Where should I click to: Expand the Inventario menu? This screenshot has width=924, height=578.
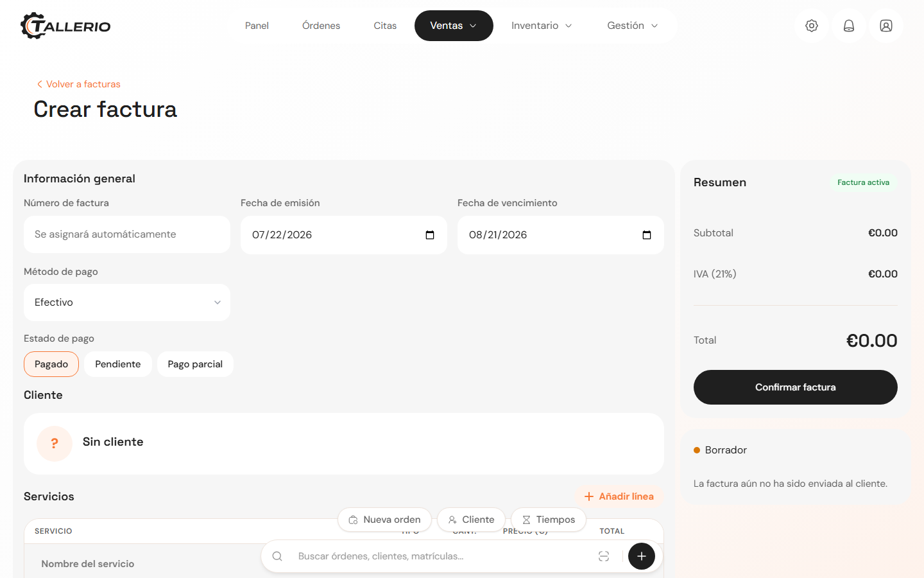(x=542, y=26)
